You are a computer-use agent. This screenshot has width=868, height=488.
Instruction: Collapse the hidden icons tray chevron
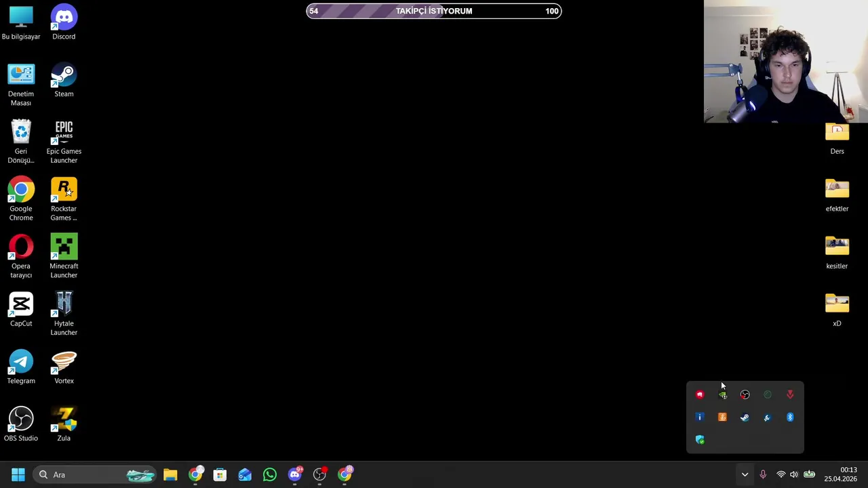pyautogui.click(x=745, y=474)
